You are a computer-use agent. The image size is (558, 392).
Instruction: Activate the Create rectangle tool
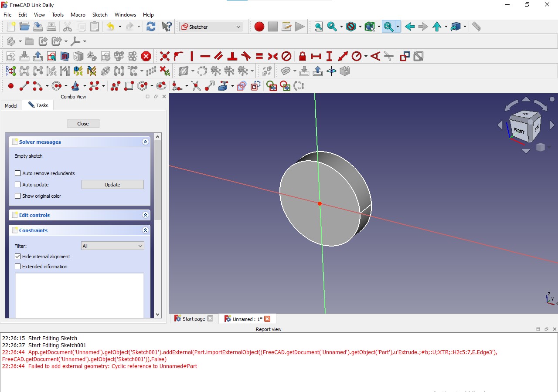[x=129, y=85]
